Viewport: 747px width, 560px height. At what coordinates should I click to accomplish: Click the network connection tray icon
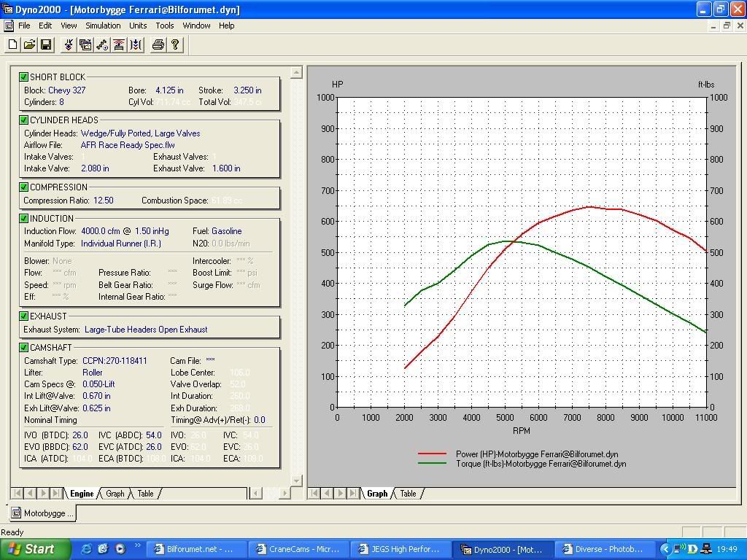706,549
